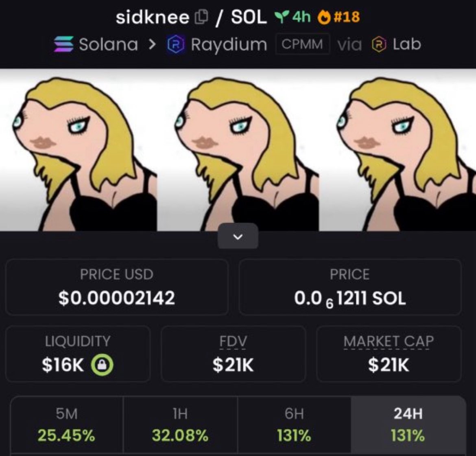Image resolution: width=476 pixels, height=456 pixels.
Task: Click the Raydium hexagon logo
Action: coord(176,44)
